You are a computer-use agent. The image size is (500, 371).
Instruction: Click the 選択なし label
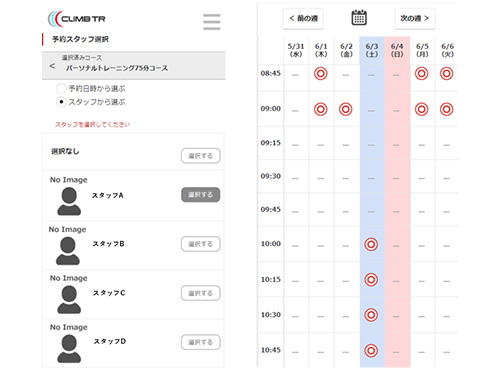tap(65, 152)
